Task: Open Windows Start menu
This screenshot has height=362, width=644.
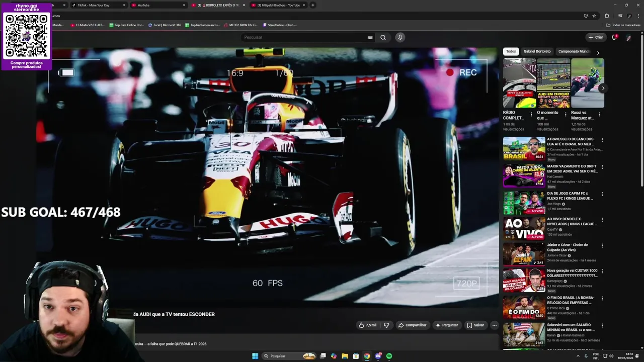Action: (x=255, y=356)
